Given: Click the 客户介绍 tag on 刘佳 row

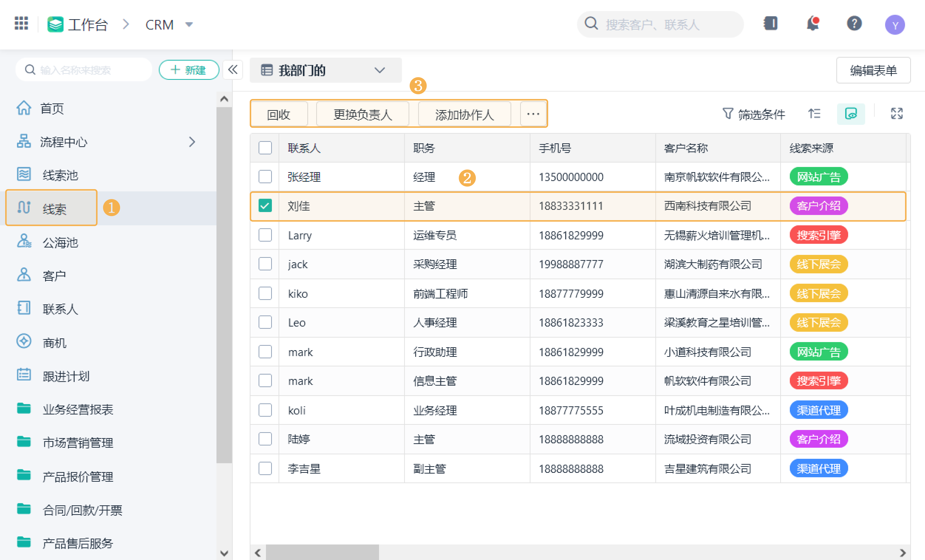Looking at the screenshot, I should [818, 206].
